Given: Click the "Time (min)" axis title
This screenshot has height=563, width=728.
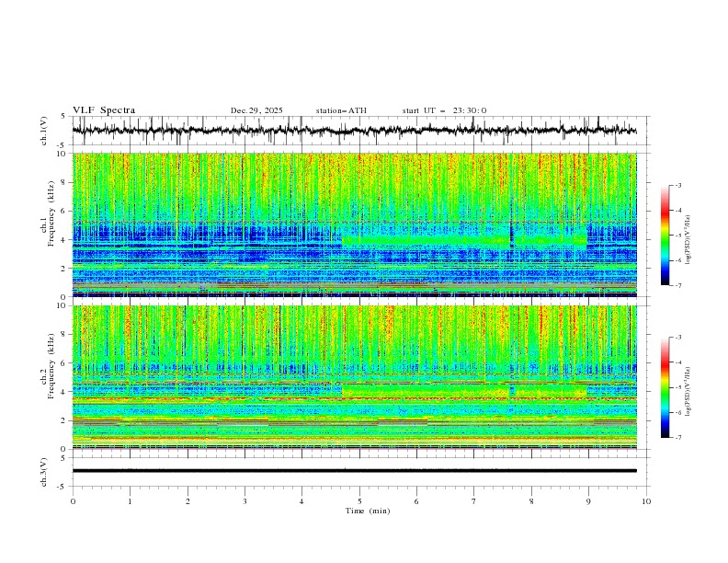Looking at the screenshot, I should pos(368,511).
